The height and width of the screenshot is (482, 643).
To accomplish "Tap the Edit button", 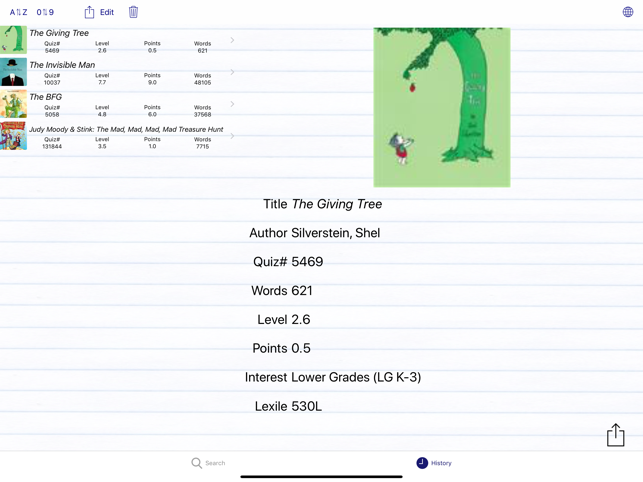I will 107,12.
